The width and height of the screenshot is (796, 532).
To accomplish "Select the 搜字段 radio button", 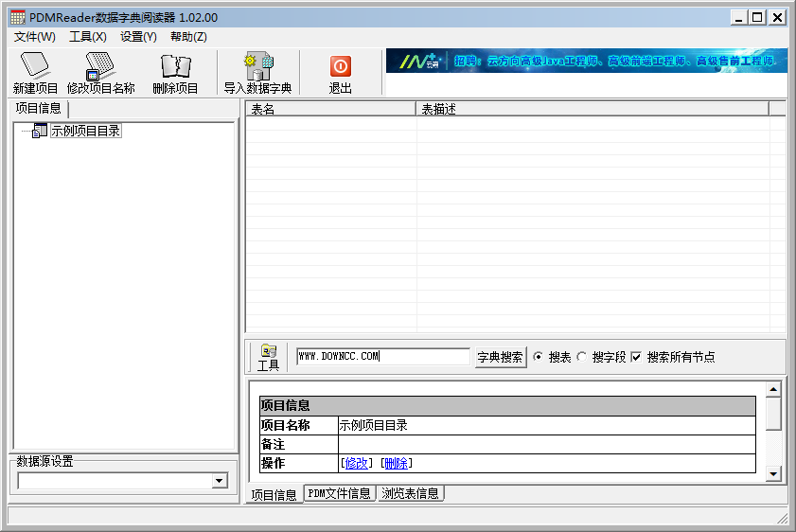I will pyautogui.click(x=582, y=357).
